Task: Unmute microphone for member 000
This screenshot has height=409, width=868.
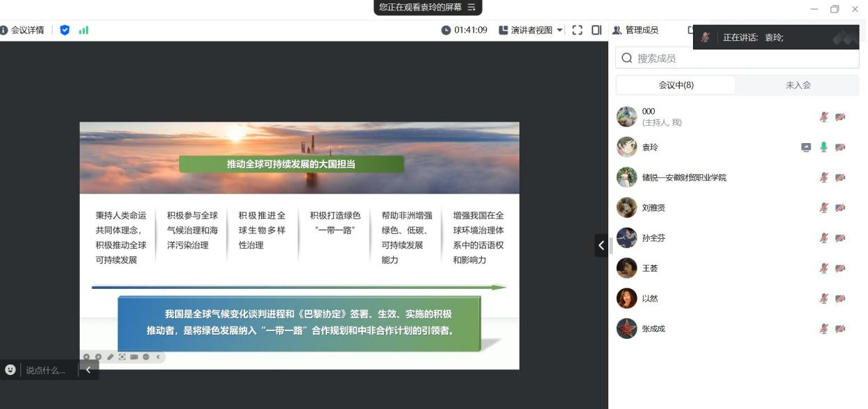Action: click(824, 117)
